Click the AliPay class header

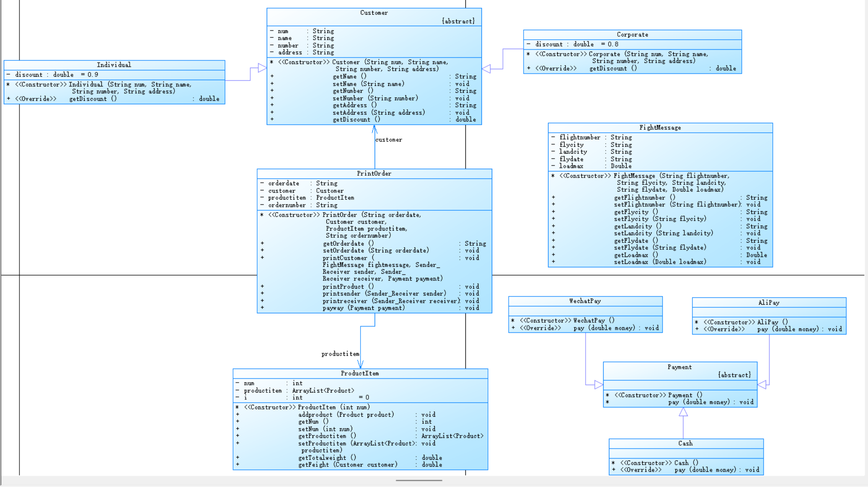click(768, 302)
